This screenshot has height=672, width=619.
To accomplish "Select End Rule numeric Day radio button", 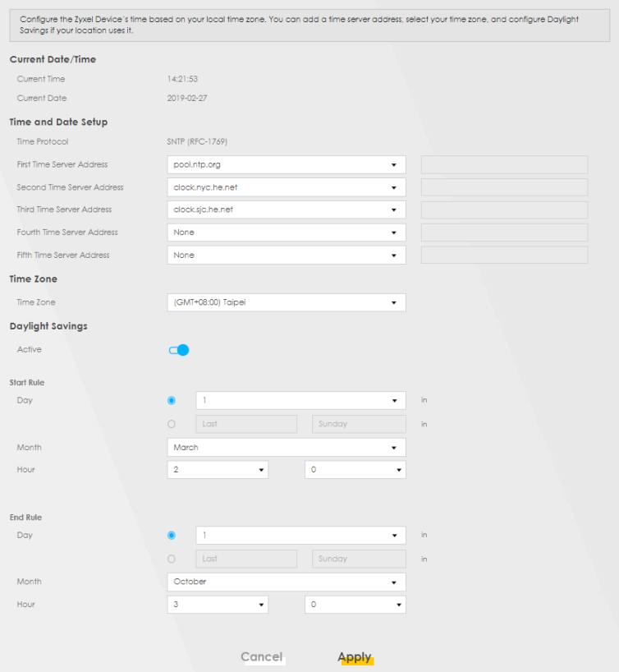I will pos(172,536).
